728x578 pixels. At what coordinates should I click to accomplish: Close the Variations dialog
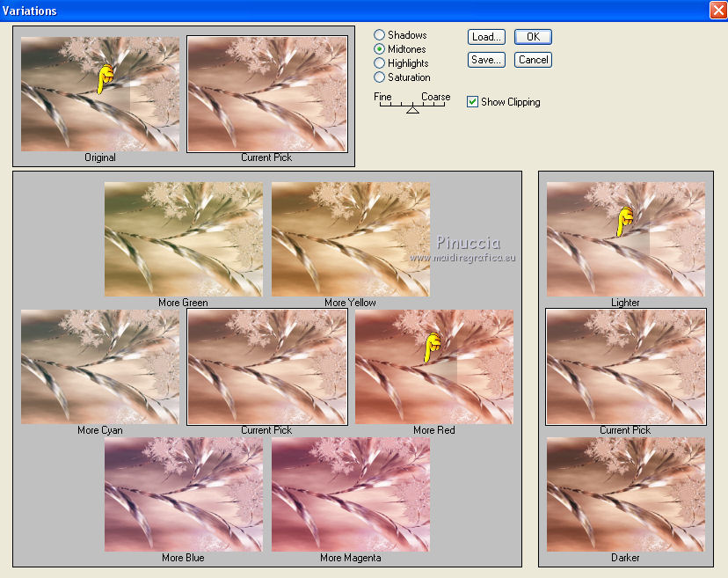(718, 11)
